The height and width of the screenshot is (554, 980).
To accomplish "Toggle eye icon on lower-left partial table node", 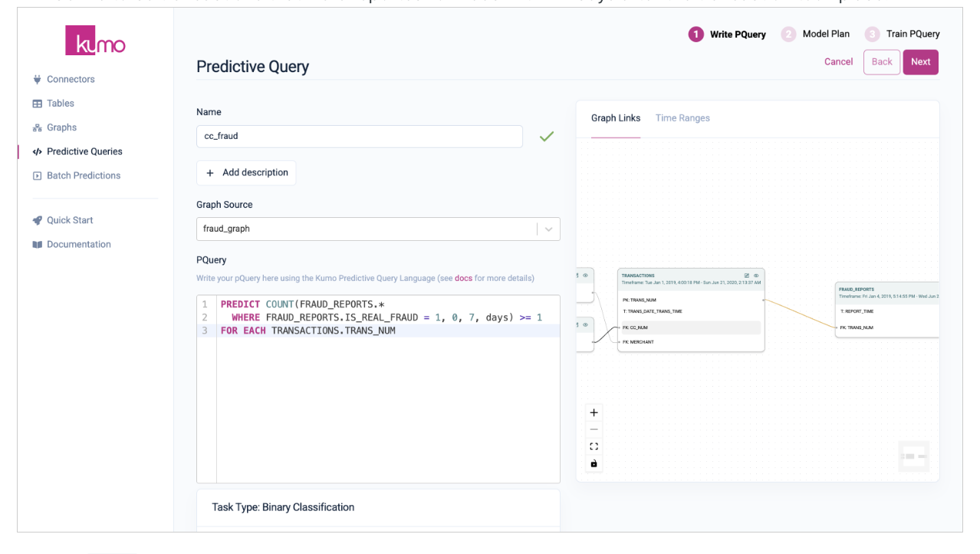I will [x=585, y=324].
